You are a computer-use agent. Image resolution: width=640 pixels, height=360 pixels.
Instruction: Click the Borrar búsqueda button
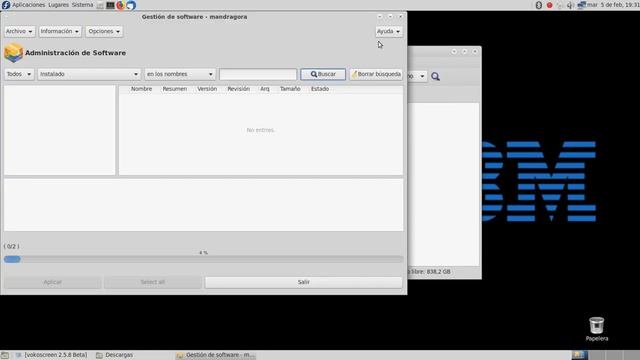click(376, 74)
